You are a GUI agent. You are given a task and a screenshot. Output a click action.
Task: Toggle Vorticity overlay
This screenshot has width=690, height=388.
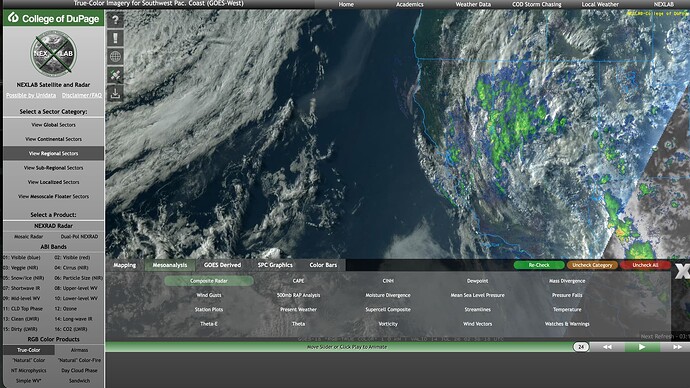(388, 324)
